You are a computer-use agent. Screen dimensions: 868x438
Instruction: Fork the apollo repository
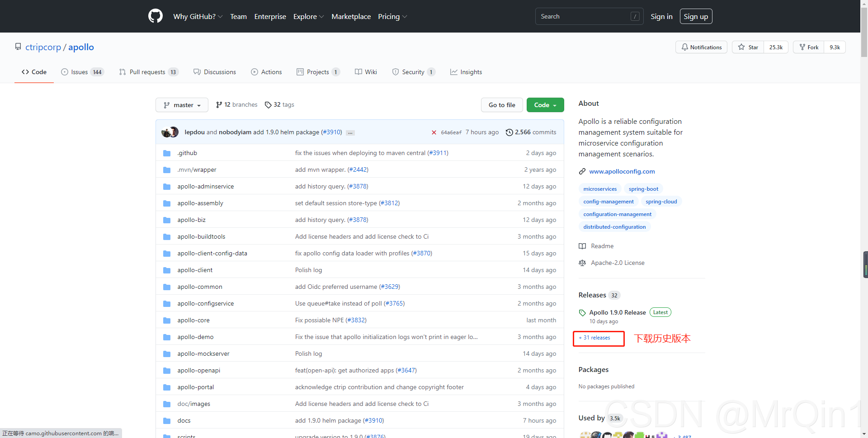tap(809, 47)
